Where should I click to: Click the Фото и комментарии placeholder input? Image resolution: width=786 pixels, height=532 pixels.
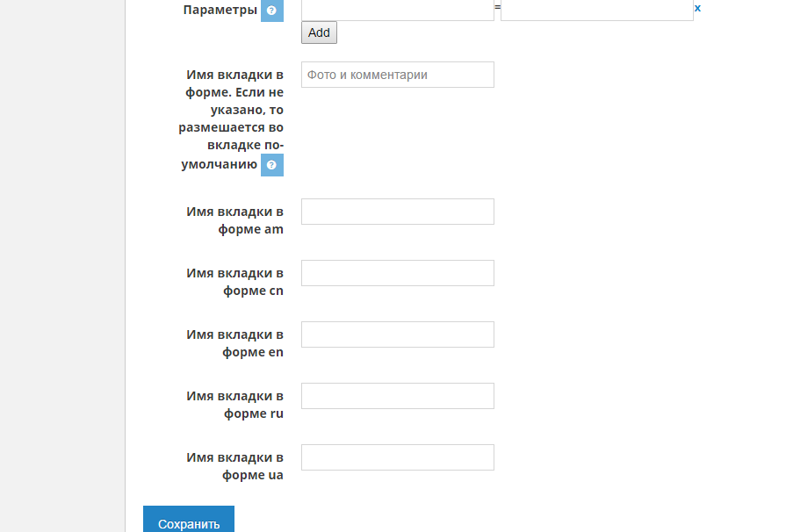click(398, 75)
